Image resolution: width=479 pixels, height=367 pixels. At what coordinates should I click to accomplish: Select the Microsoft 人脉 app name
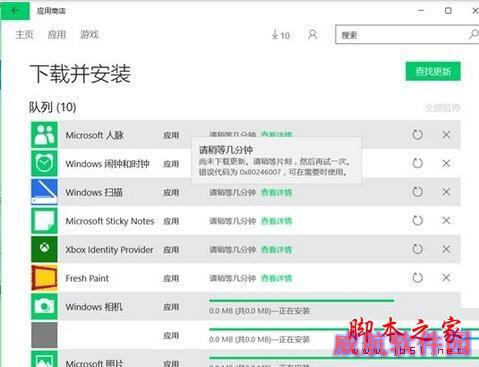point(95,135)
